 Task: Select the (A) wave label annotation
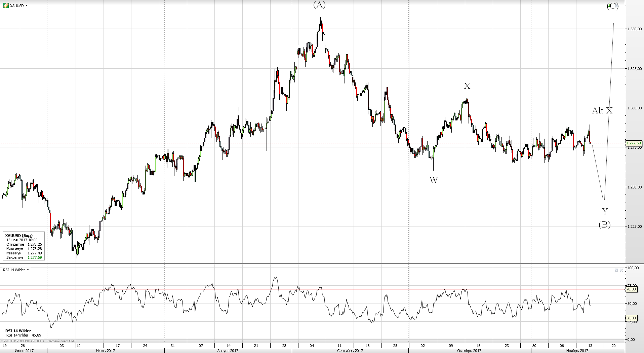pyautogui.click(x=319, y=5)
